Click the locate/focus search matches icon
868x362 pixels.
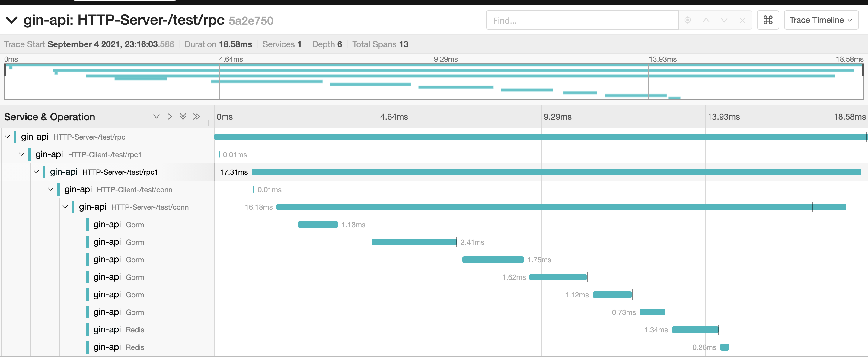pyautogui.click(x=688, y=20)
